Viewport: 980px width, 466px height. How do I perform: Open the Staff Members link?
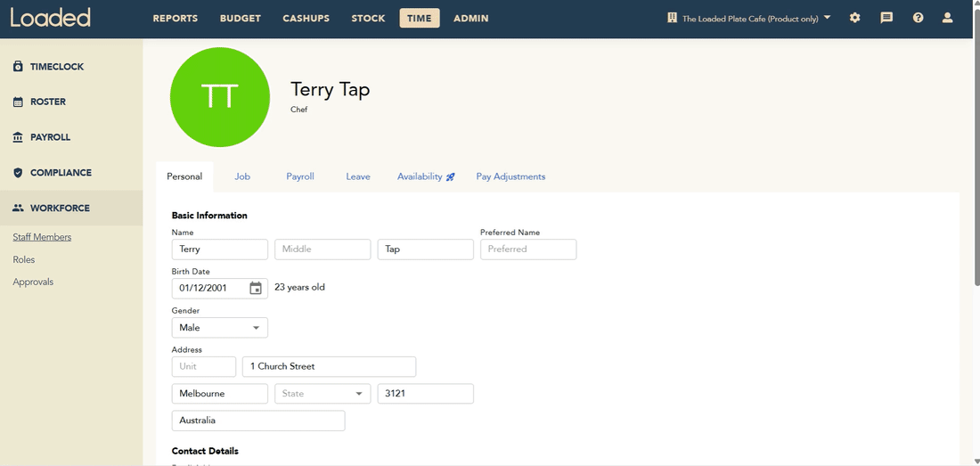[42, 237]
